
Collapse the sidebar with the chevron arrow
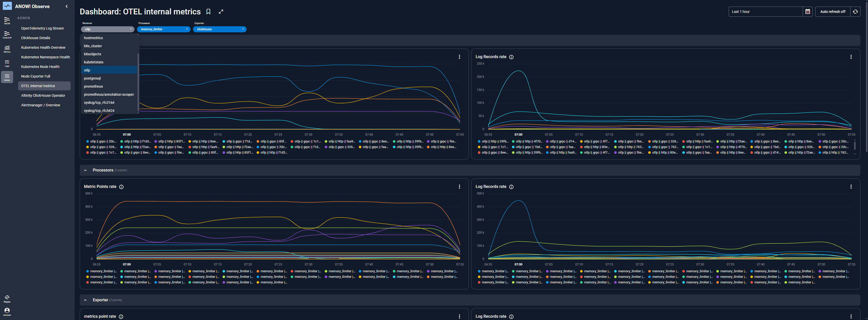67,6
